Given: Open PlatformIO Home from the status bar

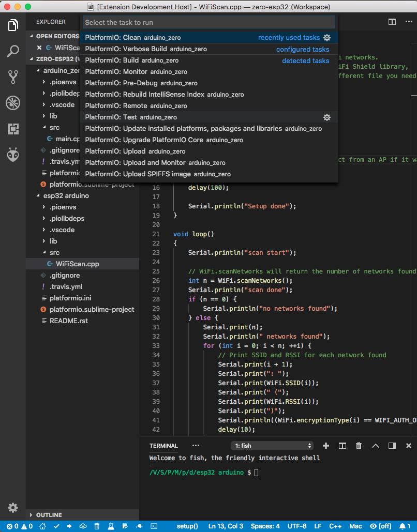Looking at the screenshot, I should (42, 526).
